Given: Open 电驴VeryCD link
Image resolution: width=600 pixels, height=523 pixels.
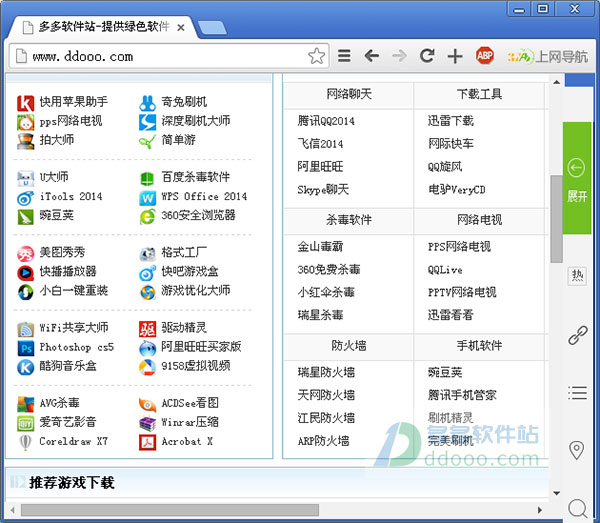Looking at the screenshot, I should pyautogui.click(x=457, y=189).
